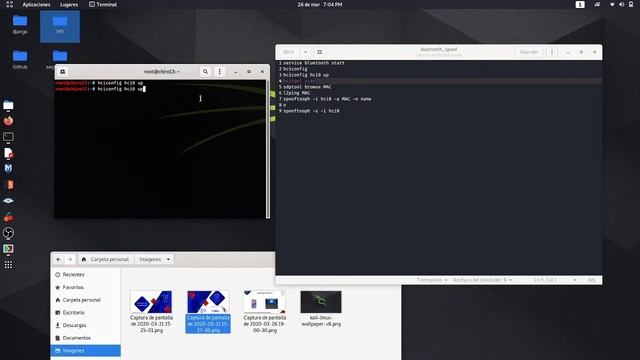Click Carpeta personal in the path bar

pyautogui.click(x=106, y=259)
